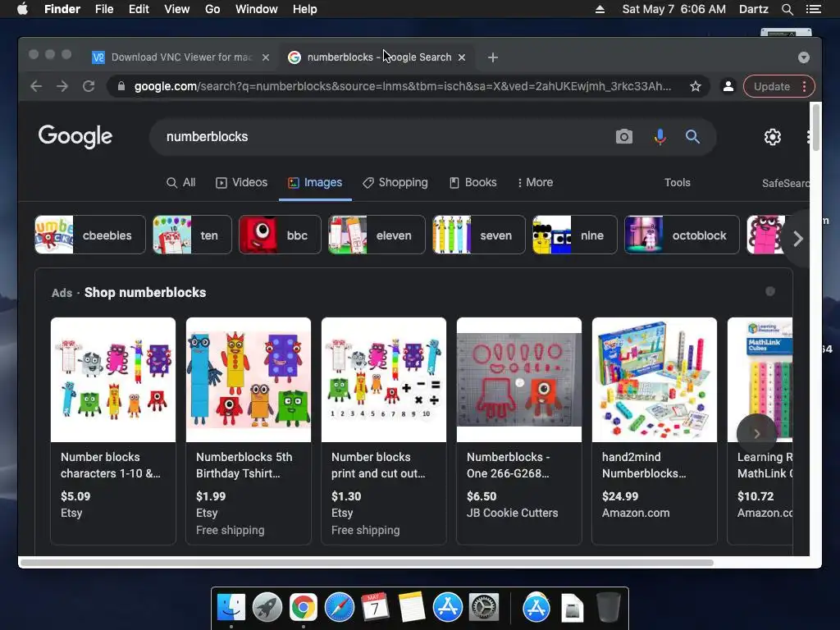Open Notes icon in the Dock

pyautogui.click(x=412, y=608)
